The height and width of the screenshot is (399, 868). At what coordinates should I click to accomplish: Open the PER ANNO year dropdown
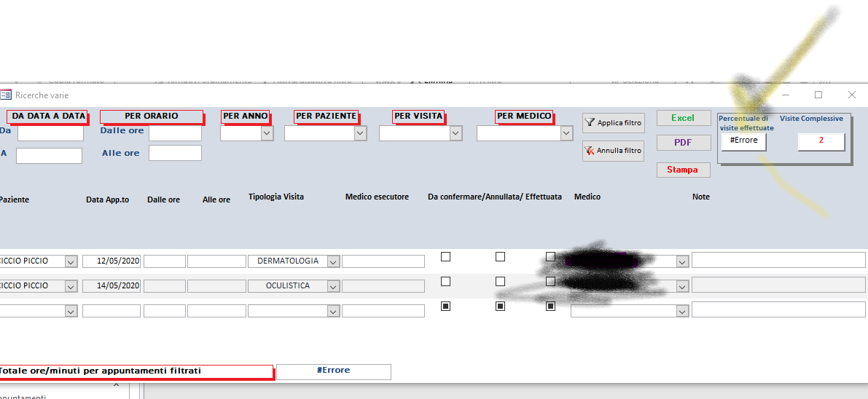click(x=267, y=133)
